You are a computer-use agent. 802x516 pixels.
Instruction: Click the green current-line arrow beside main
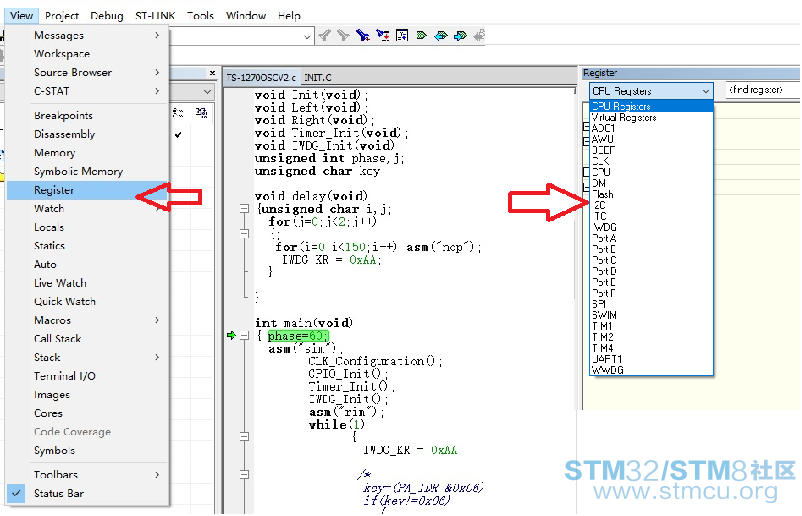231,335
